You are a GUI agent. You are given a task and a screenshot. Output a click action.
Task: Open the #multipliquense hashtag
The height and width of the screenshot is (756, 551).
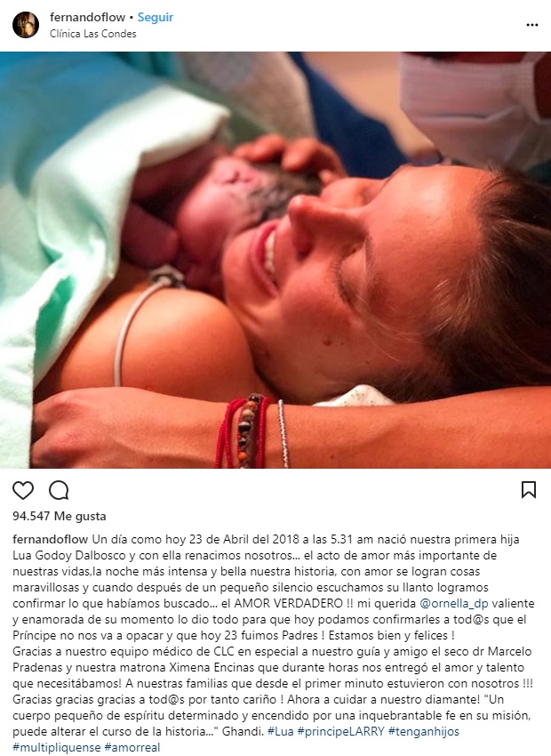tap(57, 748)
